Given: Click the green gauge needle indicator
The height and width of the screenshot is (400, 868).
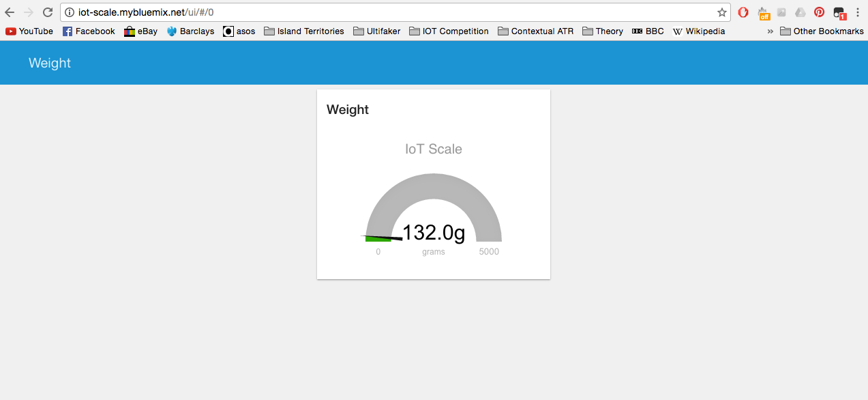Looking at the screenshot, I should [379, 239].
